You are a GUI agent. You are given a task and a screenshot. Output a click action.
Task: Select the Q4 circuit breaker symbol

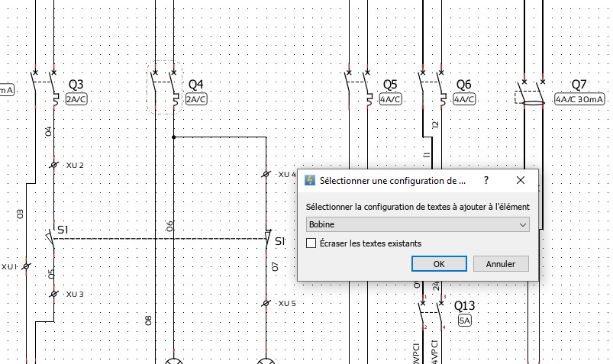coord(164,87)
